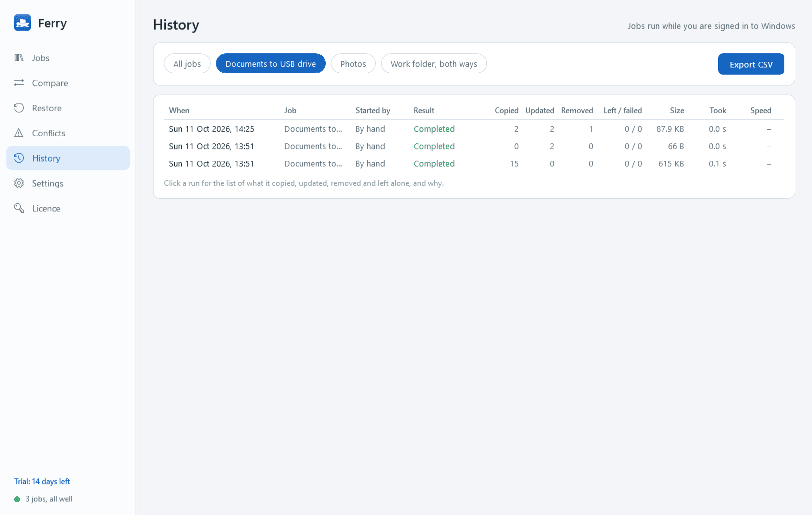Click the Licence key icon

pyautogui.click(x=19, y=208)
